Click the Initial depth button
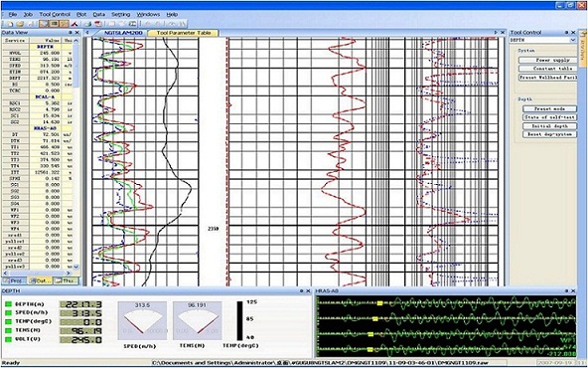 point(549,125)
